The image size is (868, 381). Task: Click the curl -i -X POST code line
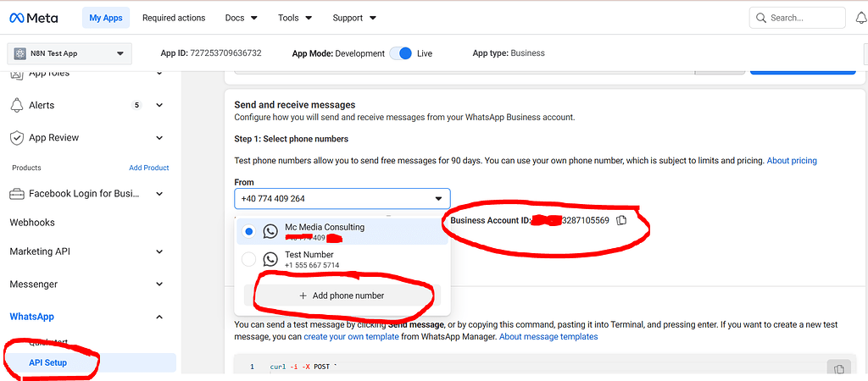[304, 367]
